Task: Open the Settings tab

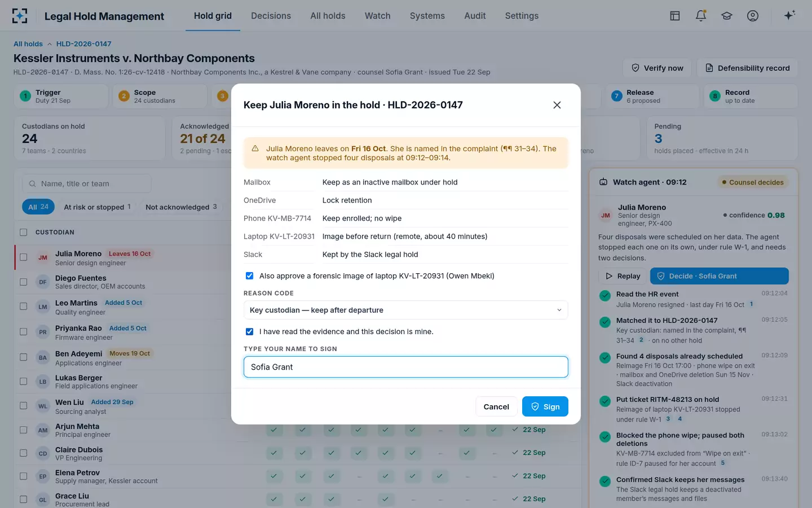Action: pyautogui.click(x=522, y=16)
